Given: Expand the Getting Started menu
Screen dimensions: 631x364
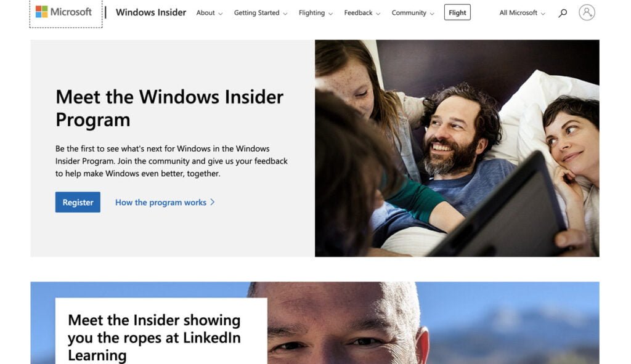Looking at the screenshot, I should click(x=261, y=13).
